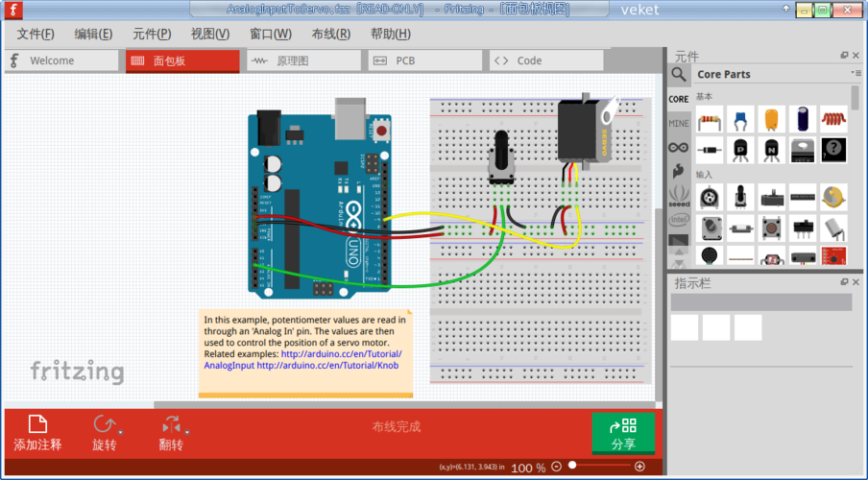868x480 pixels.
Task: Close the Parts (元件) panel
Action: pyautogui.click(x=856, y=55)
